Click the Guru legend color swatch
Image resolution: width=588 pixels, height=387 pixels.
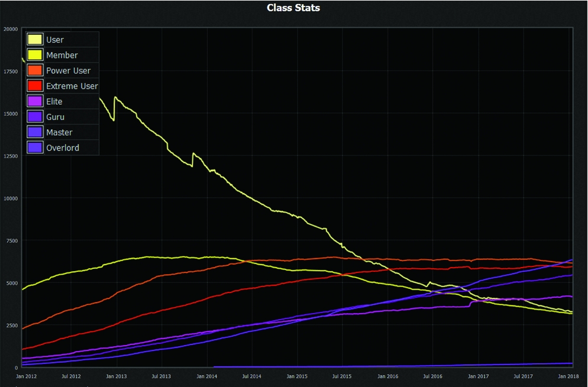click(x=35, y=117)
